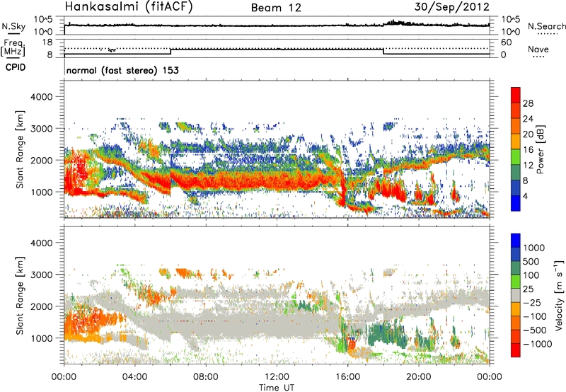
Task: Pick the light green 12–16 dB swatch
Action: 516,157
